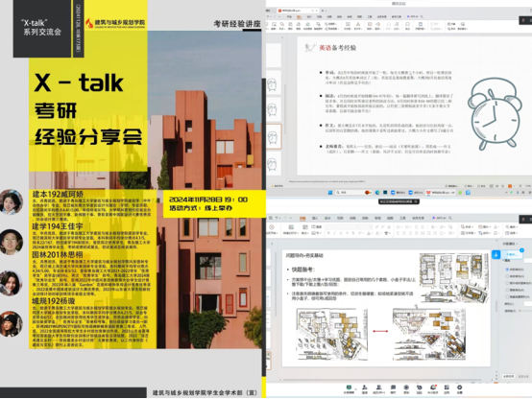Click the blue download arrow button
Screen dimensions: 532x399
pyautogui.click(x=496, y=254)
